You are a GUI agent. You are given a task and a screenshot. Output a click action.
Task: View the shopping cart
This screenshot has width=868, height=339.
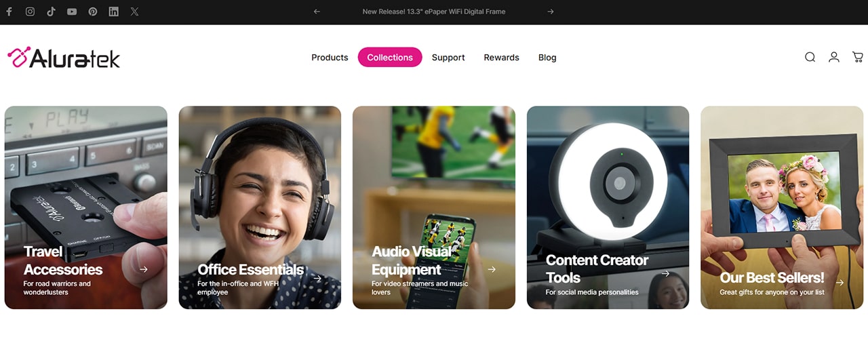858,58
